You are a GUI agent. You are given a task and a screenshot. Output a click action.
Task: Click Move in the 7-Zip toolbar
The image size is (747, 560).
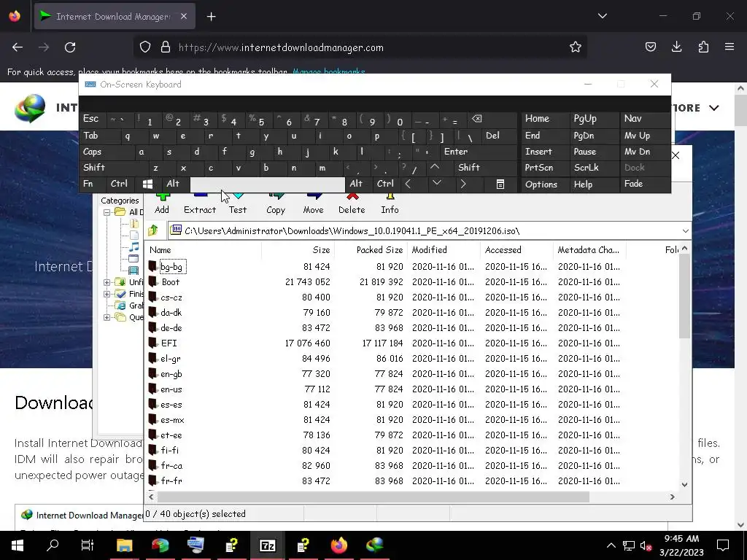(313, 204)
